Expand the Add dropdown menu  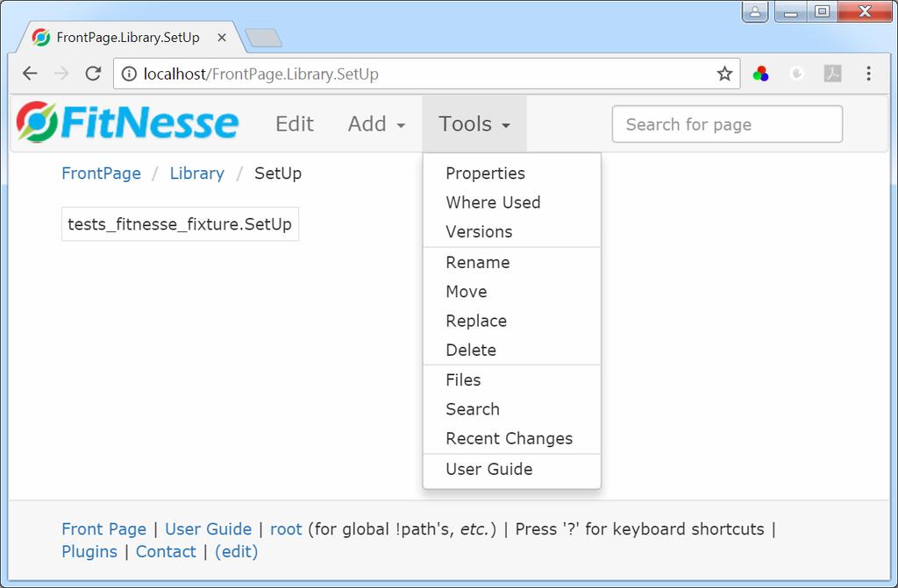376,124
